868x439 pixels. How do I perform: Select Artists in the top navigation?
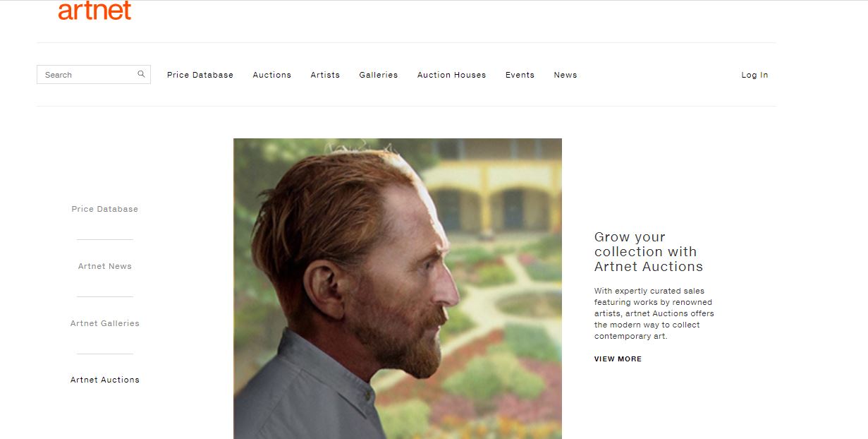coord(324,75)
